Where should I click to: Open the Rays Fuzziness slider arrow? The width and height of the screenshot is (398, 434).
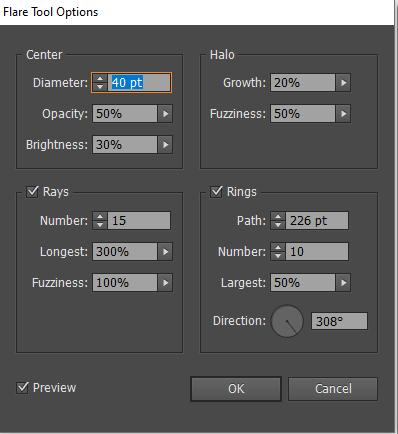click(165, 283)
